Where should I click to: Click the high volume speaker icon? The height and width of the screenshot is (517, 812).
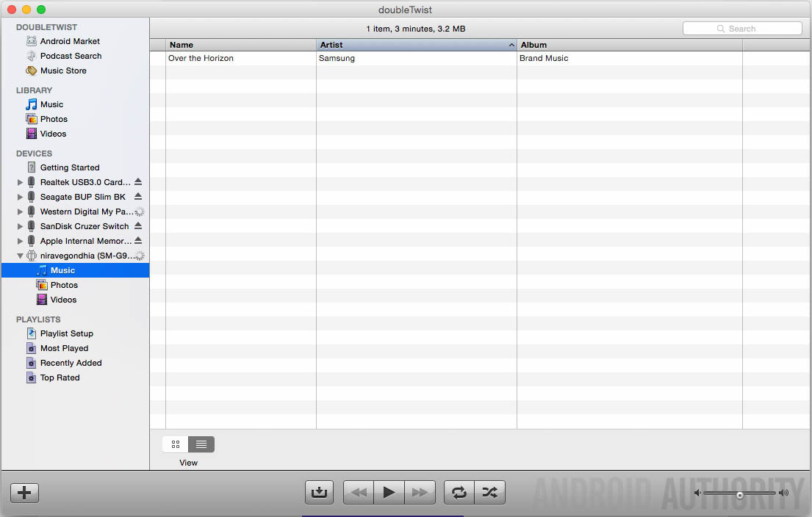(783, 493)
